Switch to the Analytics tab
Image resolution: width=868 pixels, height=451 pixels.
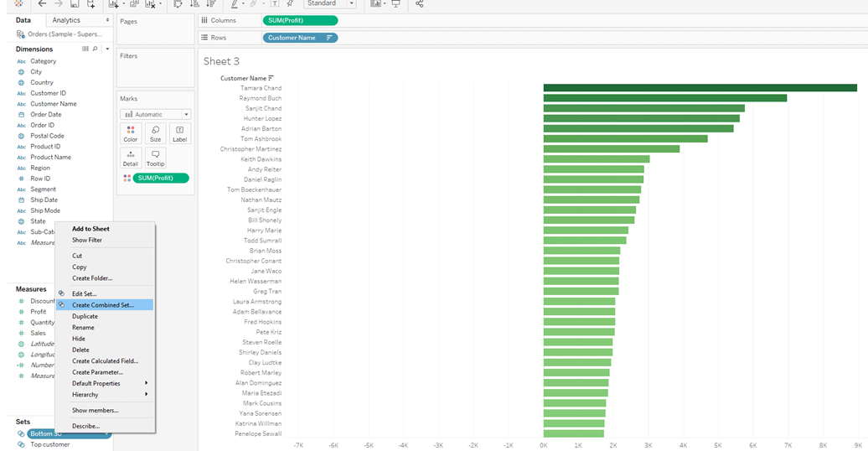click(x=66, y=20)
